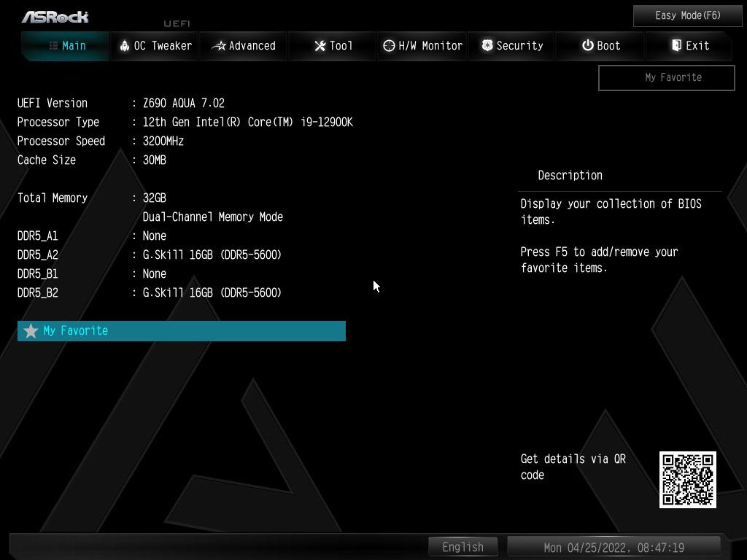Click the My Favorite button at top right
747x560 pixels.
click(667, 77)
